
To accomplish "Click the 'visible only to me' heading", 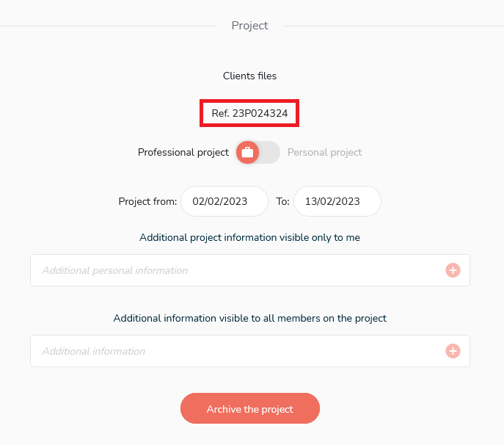I will (249, 237).
